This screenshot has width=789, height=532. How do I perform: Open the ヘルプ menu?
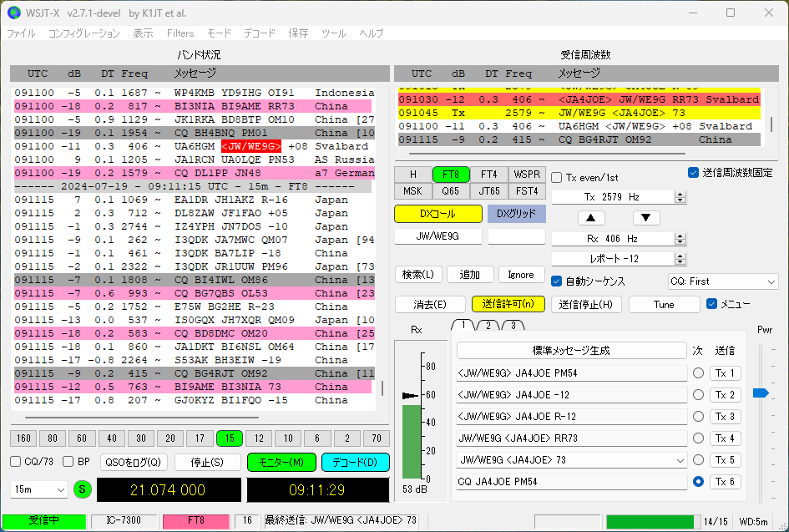pyautogui.click(x=372, y=33)
